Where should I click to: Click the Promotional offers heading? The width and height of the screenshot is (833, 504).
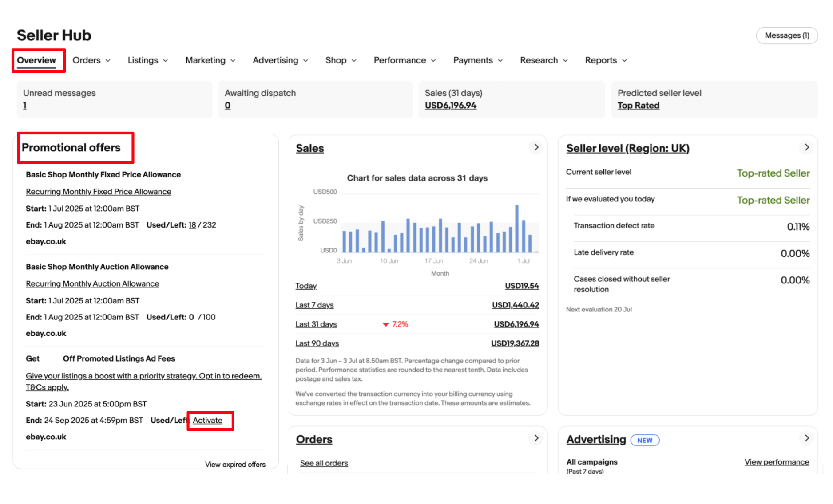click(x=71, y=147)
